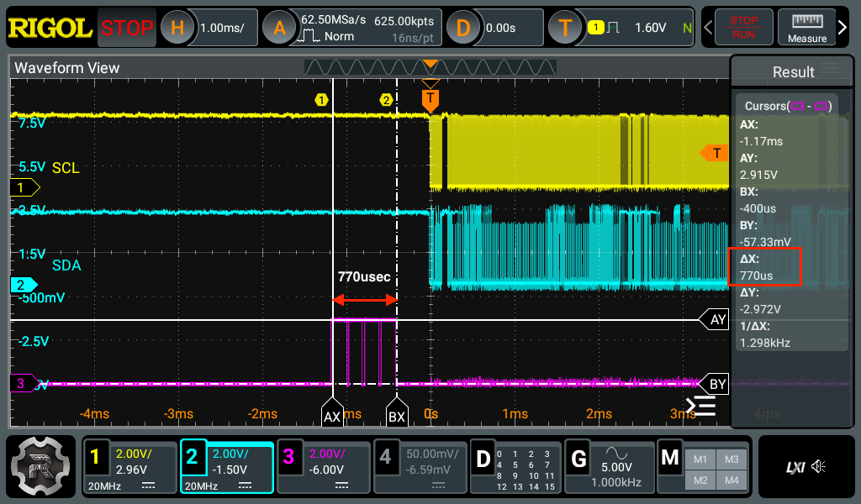Screen dimensions: 861x504
Task: Open delay D settings
Action: pyautogui.click(x=463, y=28)
